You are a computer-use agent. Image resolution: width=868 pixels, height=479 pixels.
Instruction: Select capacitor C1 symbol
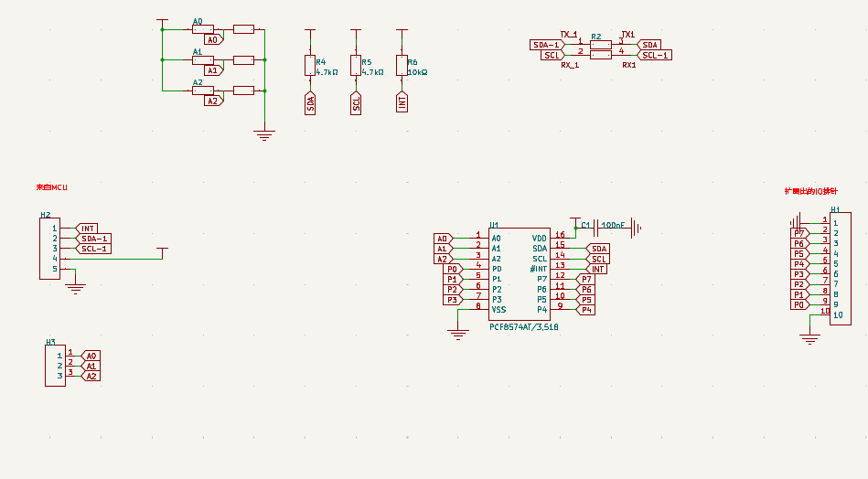(x=595, y=226)
